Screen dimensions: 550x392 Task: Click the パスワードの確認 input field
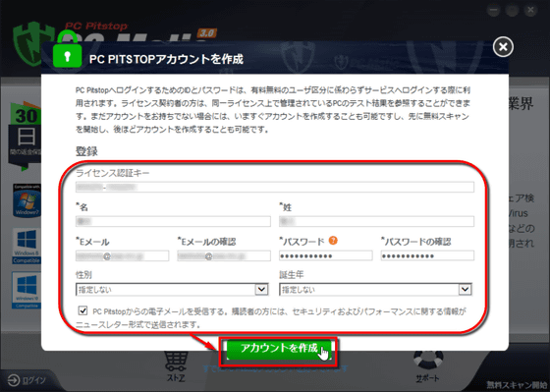[x=427, y=255]
